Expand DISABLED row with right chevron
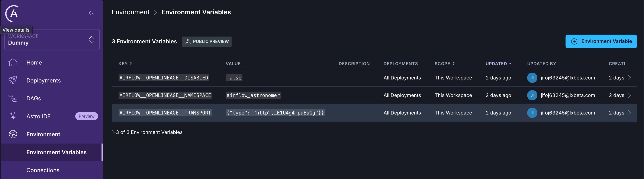Image resolution: width=644 pixels, height=179 pixels. (x=629, y=78)
